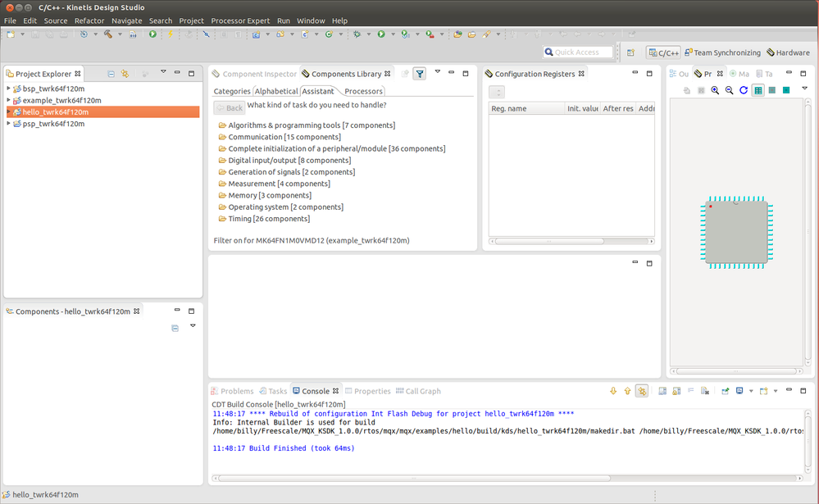Screen dimensions: 819x504
Task: Switch to the C/C++ perspective button
Action: coord(663,52)
